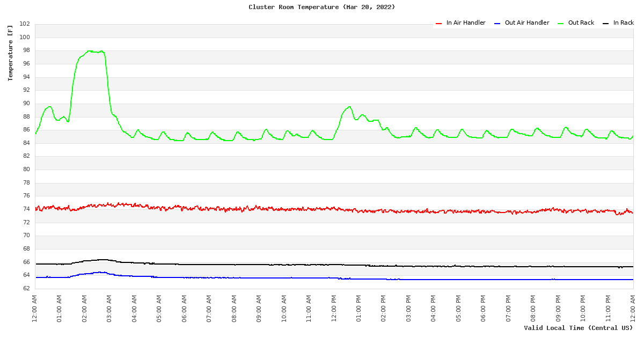Select the "In Air Handler" legend label

466,23
